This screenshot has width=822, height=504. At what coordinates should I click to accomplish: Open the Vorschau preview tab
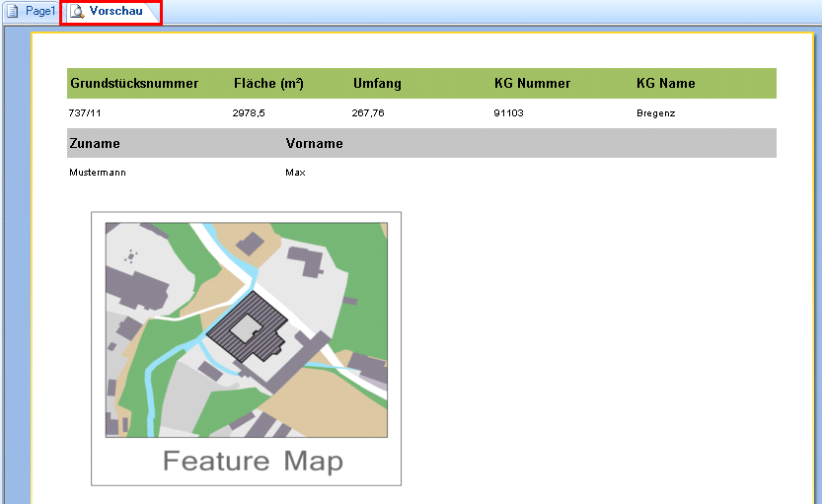click(x=115, y=11)
